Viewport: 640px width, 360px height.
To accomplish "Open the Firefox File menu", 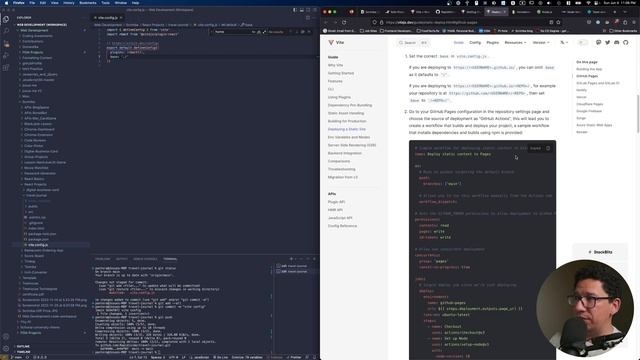I will [32, 3].
